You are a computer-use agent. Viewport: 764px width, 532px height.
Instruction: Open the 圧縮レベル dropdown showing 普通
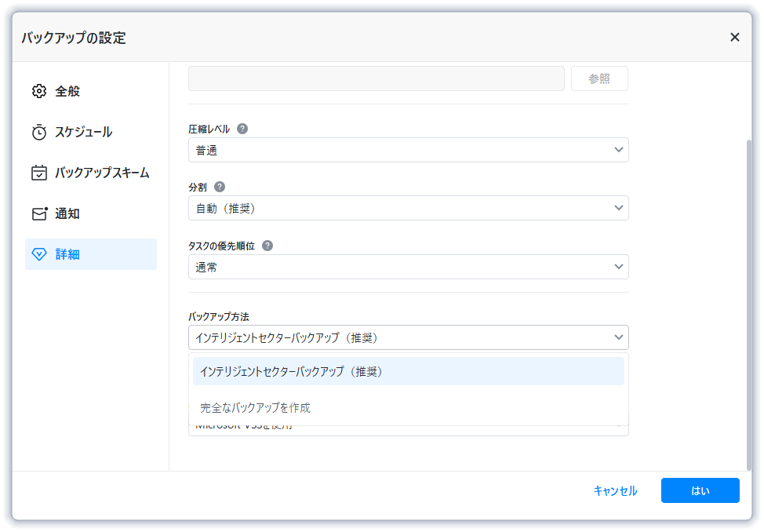408,150
